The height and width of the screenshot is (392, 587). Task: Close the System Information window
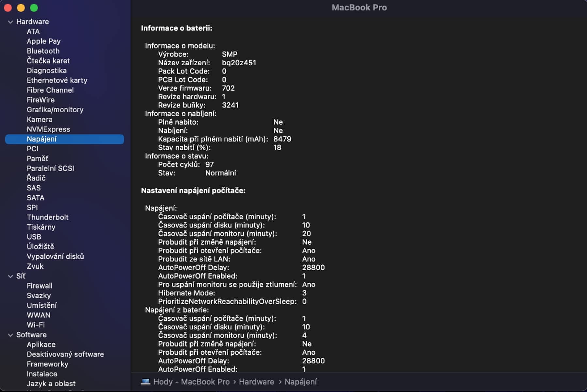(8, 8)
